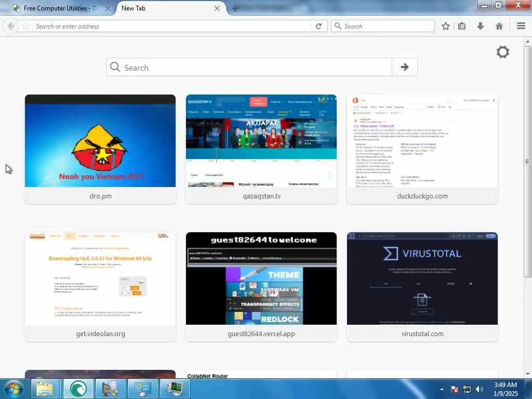Open Action Center flag icon
The width and height of the screenshot is (532, 399).
(x=455, y=389)
